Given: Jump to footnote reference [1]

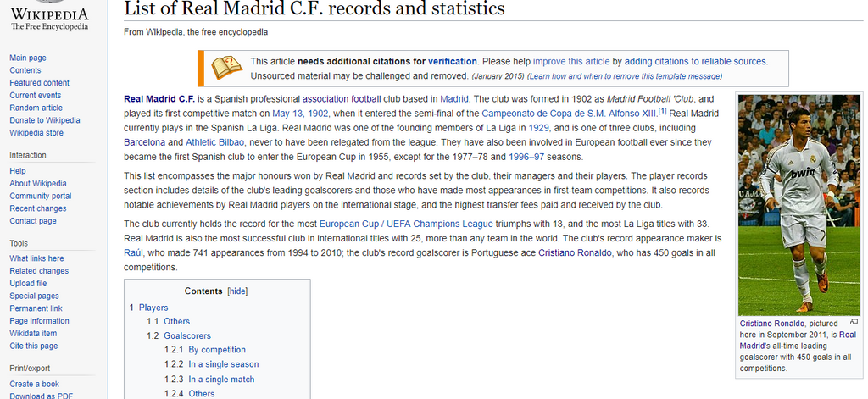Looking at the screenshot, I should (x=663, y=111).
